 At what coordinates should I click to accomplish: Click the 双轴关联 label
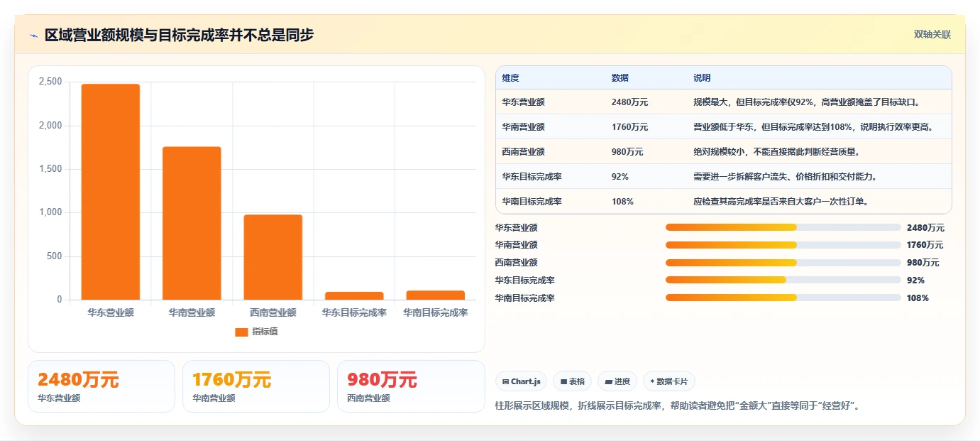coord(932,35)
